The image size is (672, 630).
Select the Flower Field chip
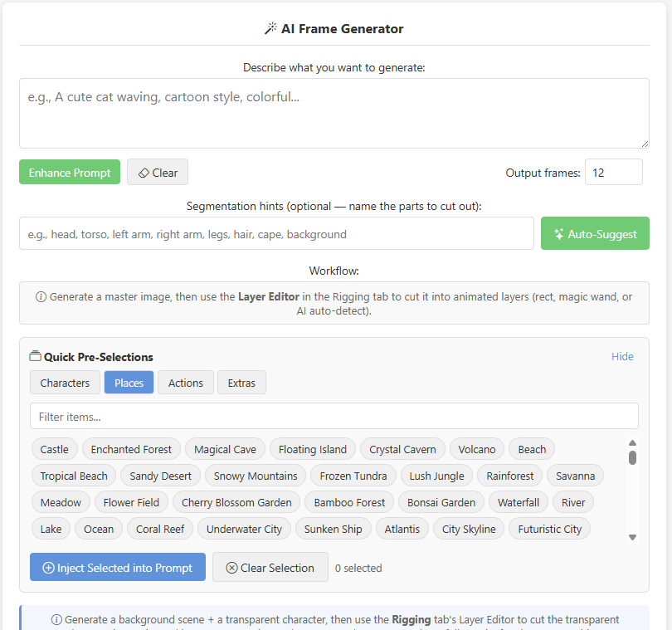131,503
